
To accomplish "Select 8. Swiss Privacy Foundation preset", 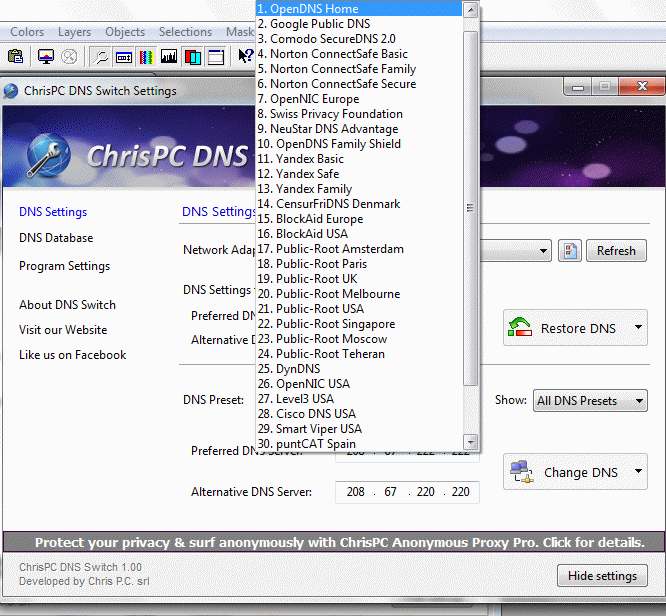I will 359,114.
